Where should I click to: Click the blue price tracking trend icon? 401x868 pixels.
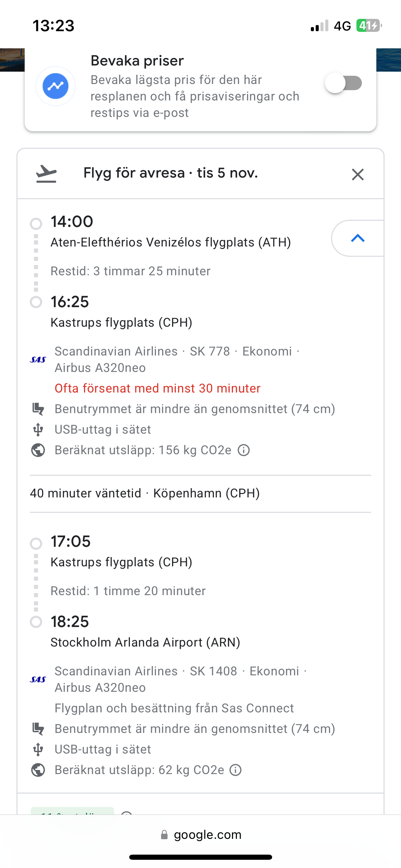[x=56, y=86]
